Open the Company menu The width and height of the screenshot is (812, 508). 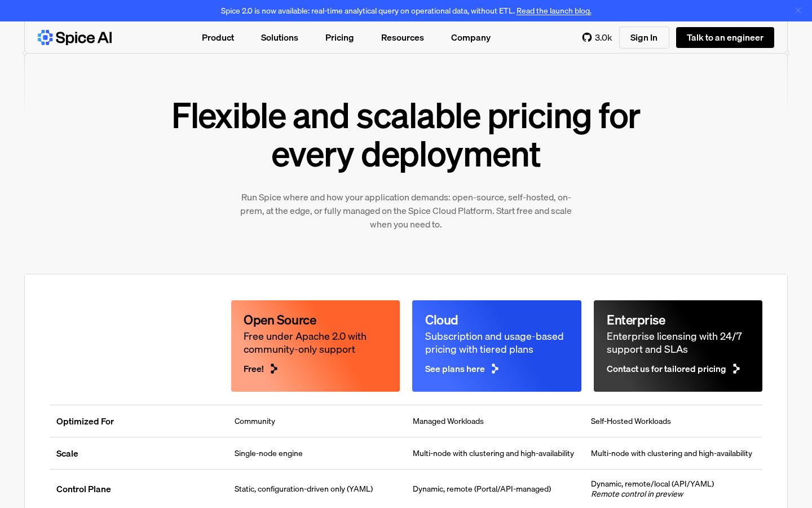click(x=471, y=37)
